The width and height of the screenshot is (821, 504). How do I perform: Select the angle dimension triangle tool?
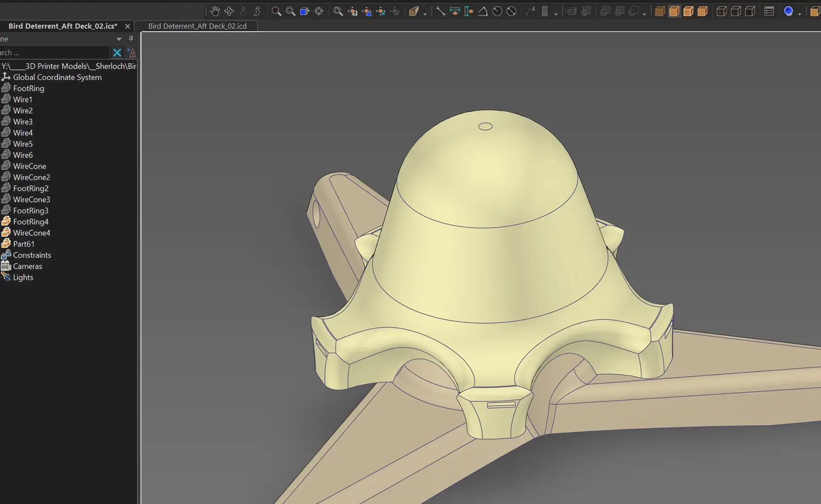[x=483, y=11]
